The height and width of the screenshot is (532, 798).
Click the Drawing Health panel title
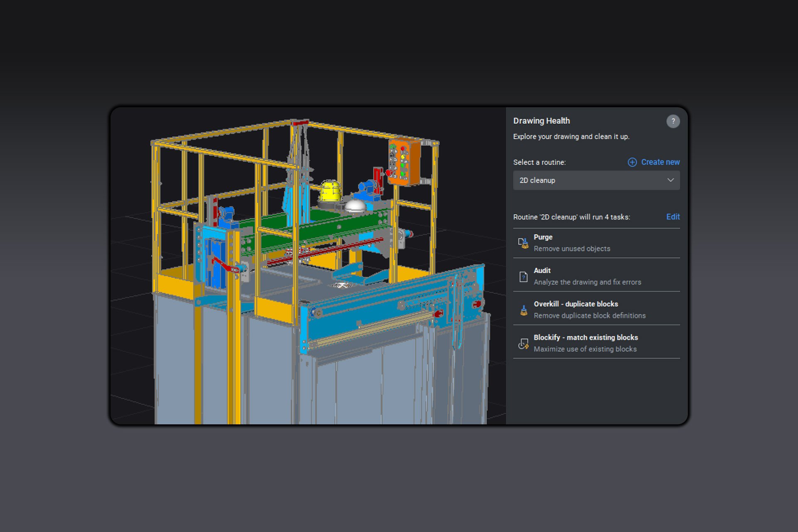(x=542, y=121)
